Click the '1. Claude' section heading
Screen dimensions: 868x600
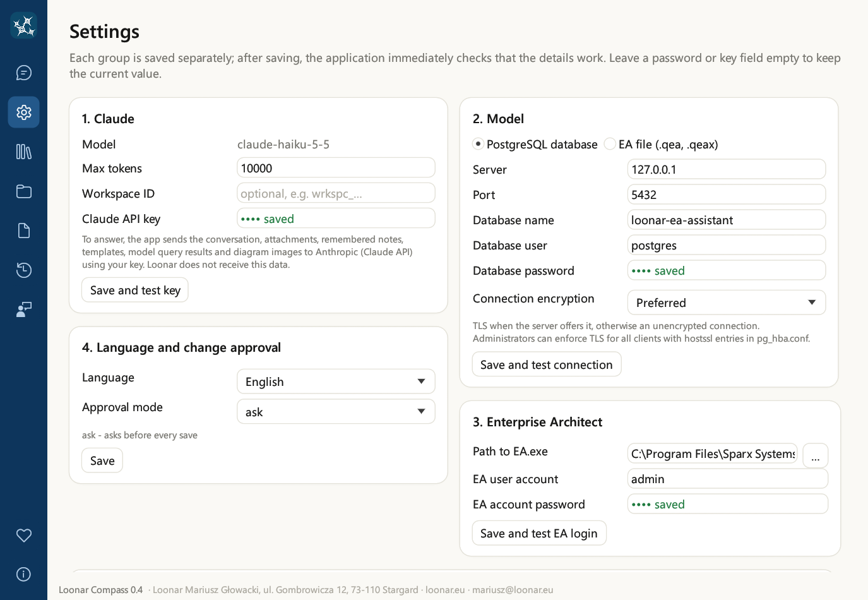pos(108,119)
